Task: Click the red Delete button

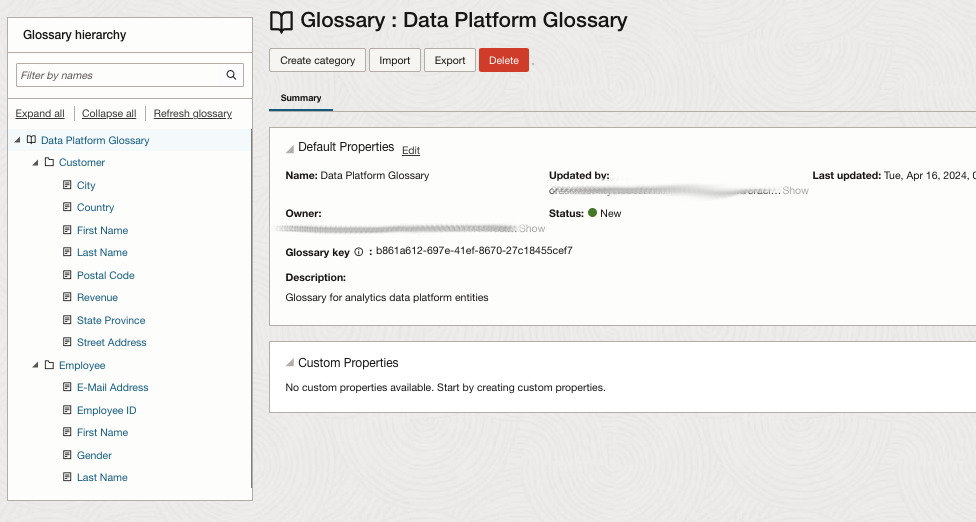Action: (504, 60)
